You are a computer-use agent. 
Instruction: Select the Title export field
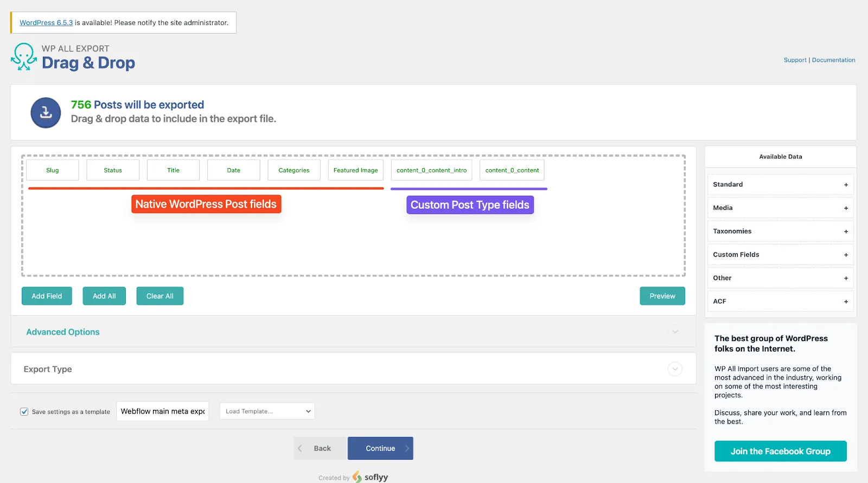point(173,170)
